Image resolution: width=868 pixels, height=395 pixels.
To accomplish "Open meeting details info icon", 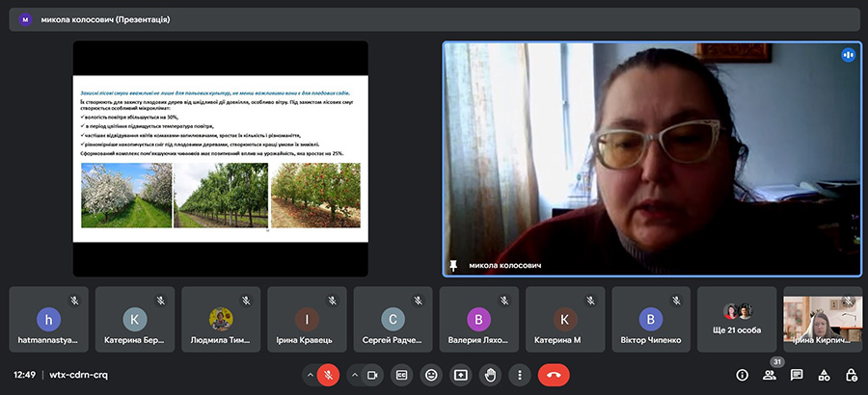I will [x=742, y=375].
